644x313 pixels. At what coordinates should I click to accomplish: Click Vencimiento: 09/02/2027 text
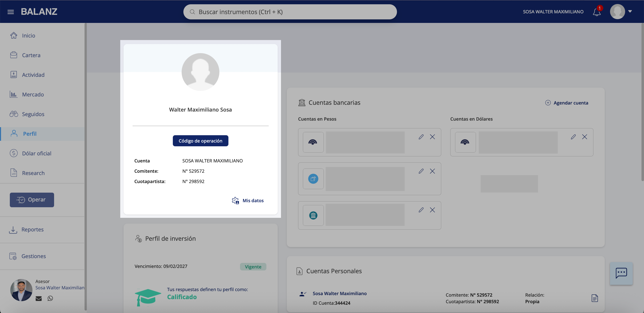click(161, 266)
